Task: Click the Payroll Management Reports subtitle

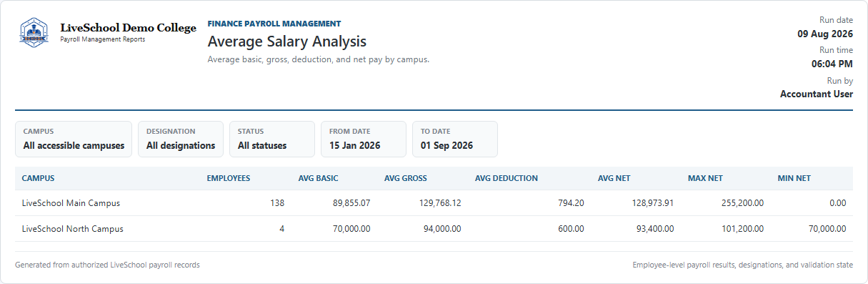Action: [x=103, y=39]
